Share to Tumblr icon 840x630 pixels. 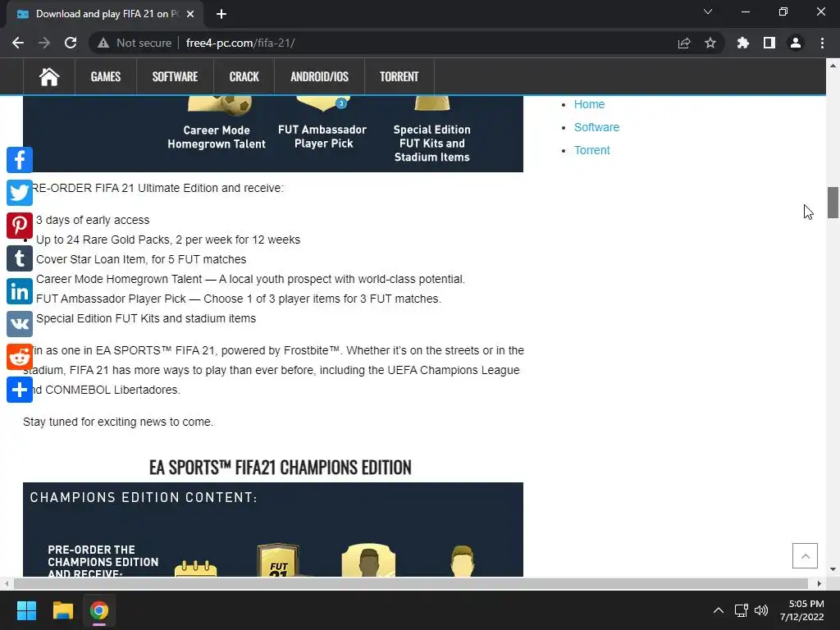click(20, 258)
